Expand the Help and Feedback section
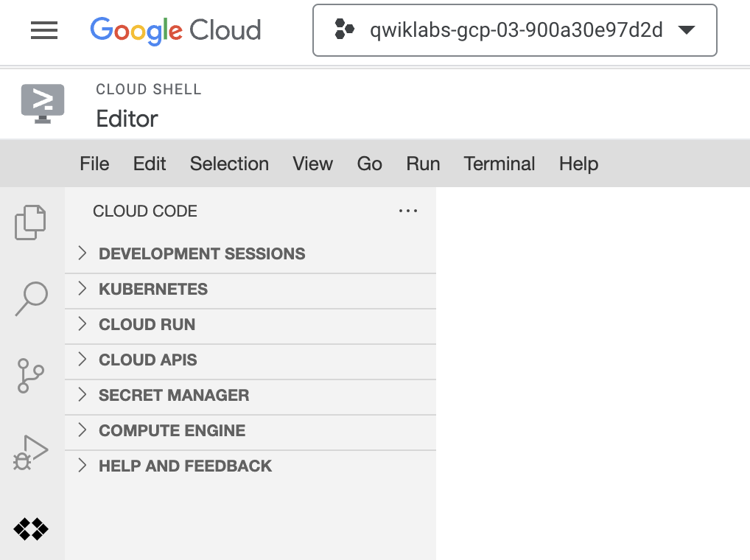This screenshot has height=560, width=750. coord(185,466)
